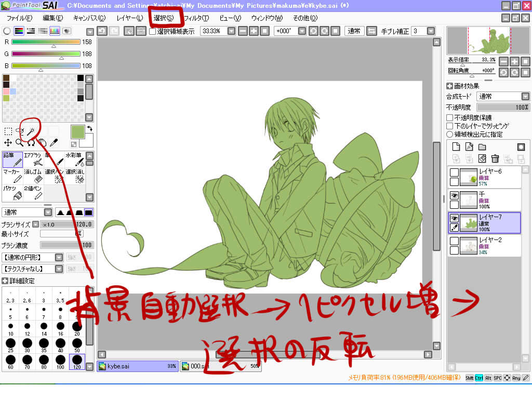Create a new linework pen layer
532x399 pixels.
coord(469,147)
